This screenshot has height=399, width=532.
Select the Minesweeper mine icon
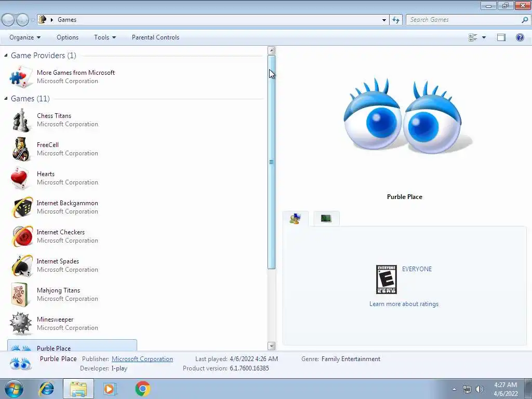tap(21, 323)
